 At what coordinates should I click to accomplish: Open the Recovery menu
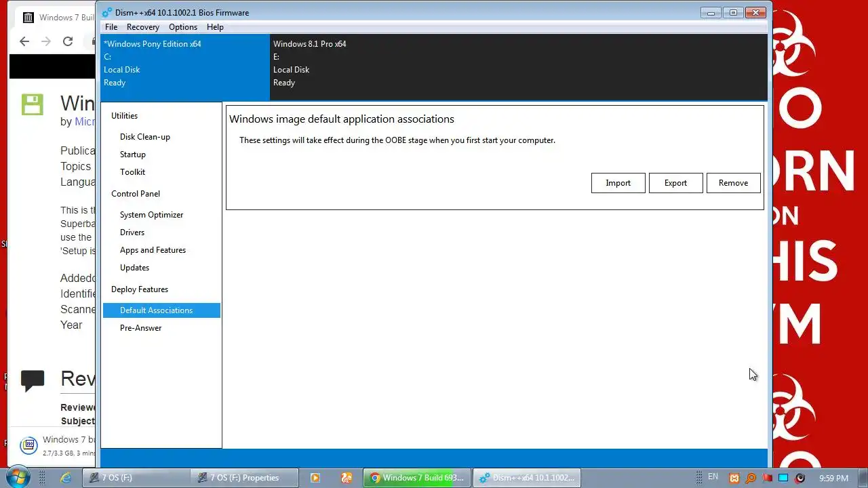(142, 27)
